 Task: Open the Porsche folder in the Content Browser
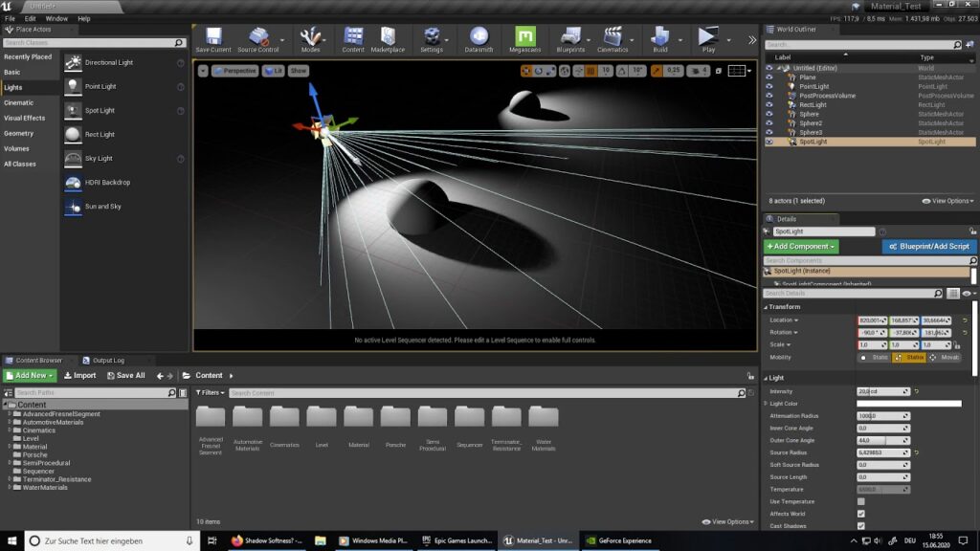(394, 416)
